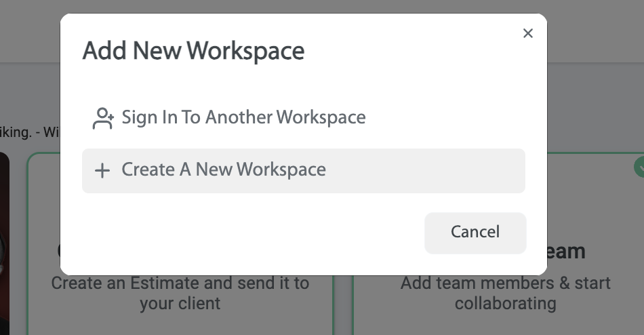Click the plus icon beside Create Workspace
Screen dimensions: 644x335
[x=102, y=170]
